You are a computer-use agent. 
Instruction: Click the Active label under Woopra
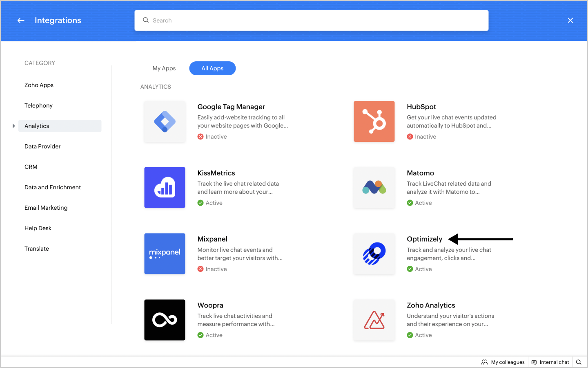click(214, 335)
